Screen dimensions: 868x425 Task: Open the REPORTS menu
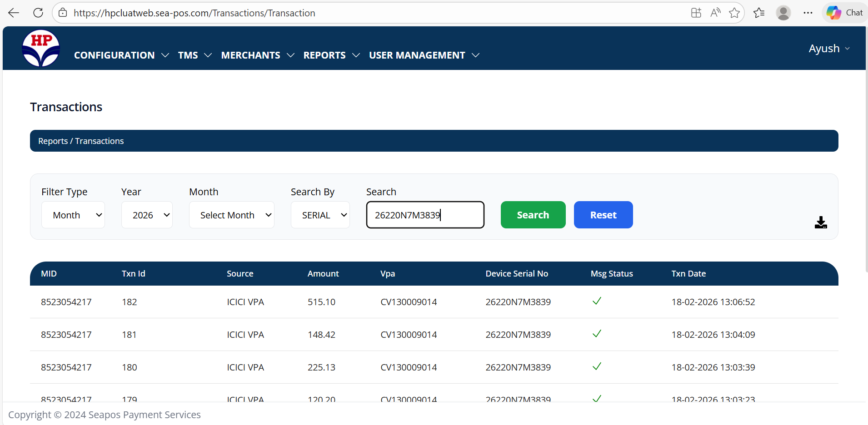(331, 55)
